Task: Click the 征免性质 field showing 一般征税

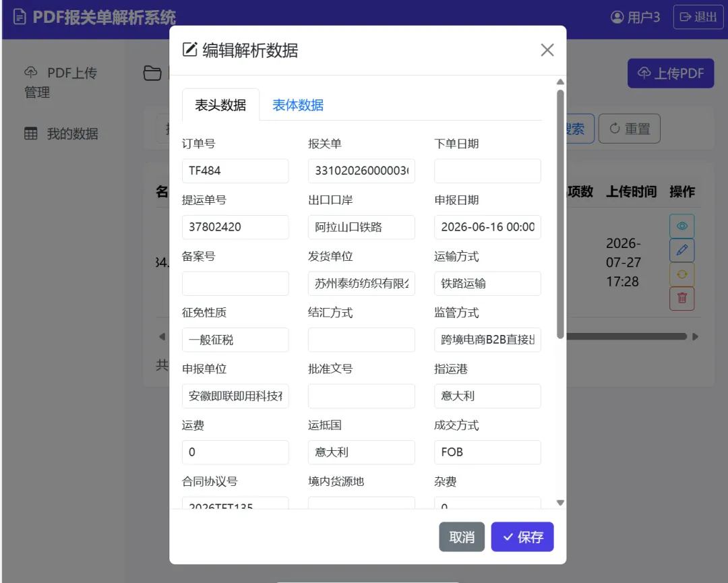Action: point(235,340)
